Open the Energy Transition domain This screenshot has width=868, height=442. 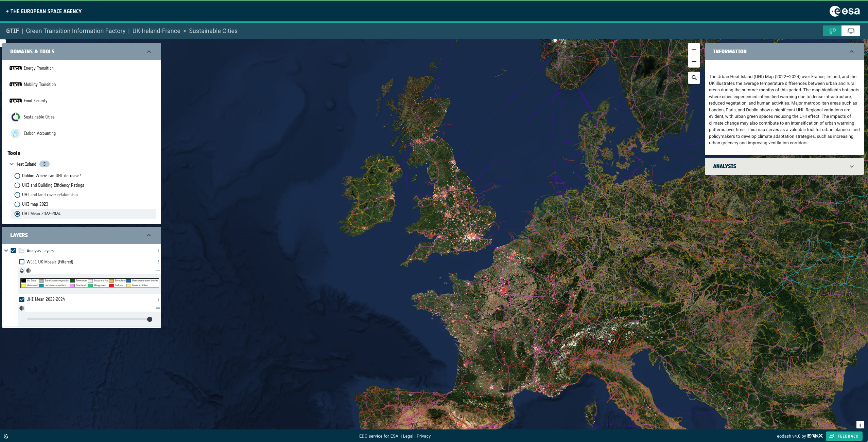[x=38, y=68]
